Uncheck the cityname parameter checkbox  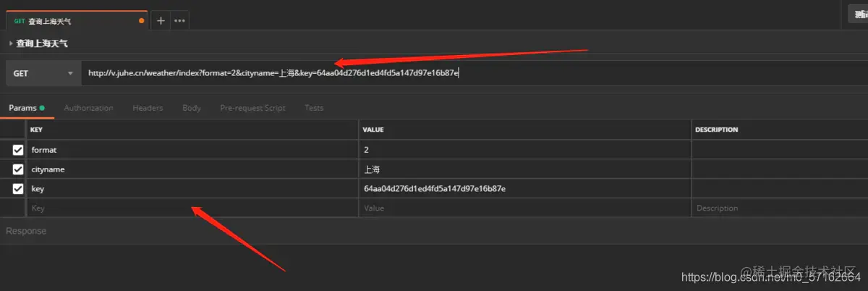(18, 169)
